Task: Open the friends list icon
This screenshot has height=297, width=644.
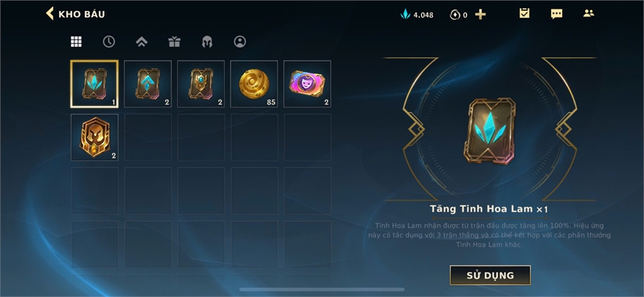Action: [x=589, y=14]
